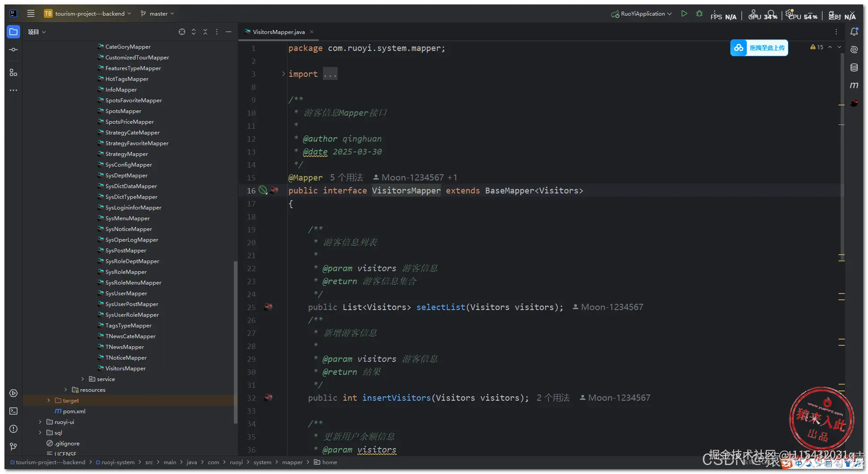Expand the target folder
868x474 pixels.
(49, 400)
